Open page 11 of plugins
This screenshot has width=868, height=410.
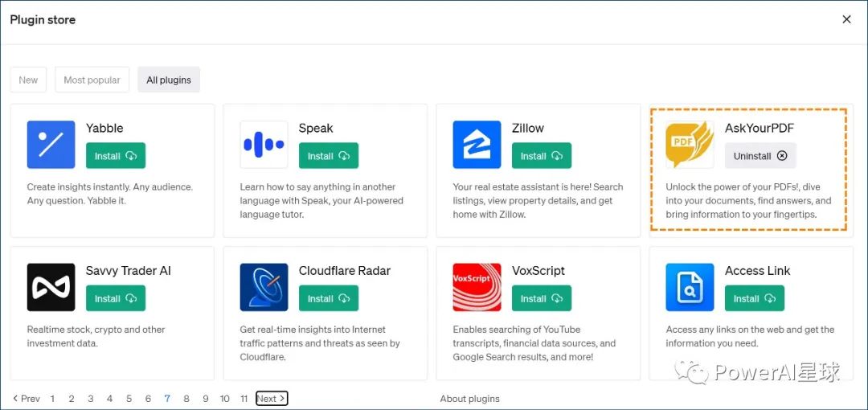pyautogui.click(x=244, y=399)
